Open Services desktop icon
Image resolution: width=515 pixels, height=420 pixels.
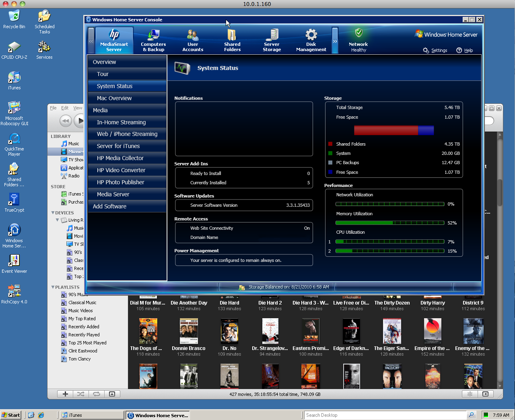tap(44, 50)
